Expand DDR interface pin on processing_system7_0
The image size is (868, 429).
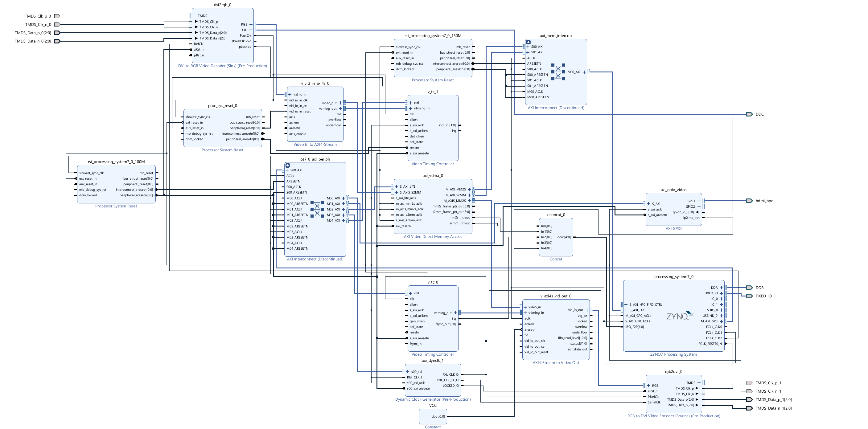pyautogui.click(x=722, y=288)
